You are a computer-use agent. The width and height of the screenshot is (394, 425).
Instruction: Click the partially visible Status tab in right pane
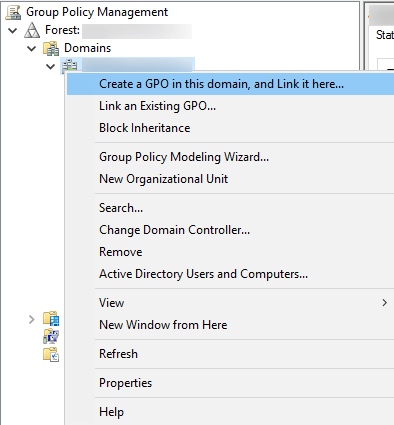[x=385, y=35]
